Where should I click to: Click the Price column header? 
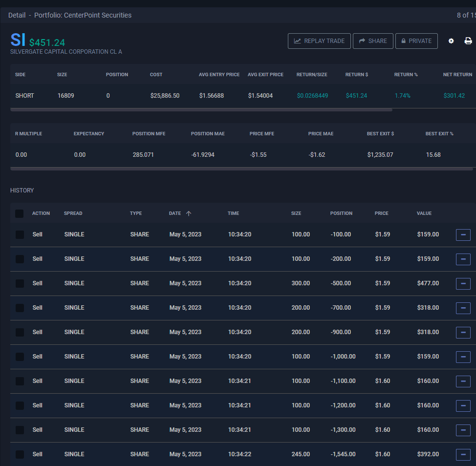[x=381, y=213]
